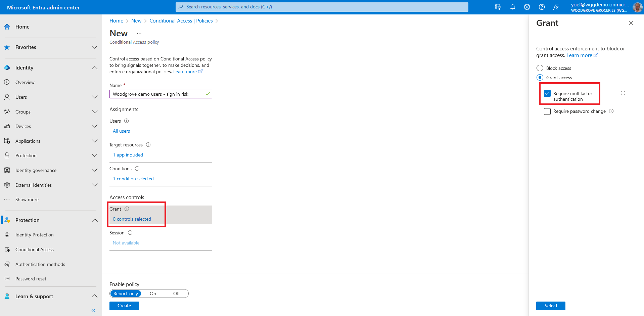Click the user account avatar picture
The width and height of the screenshot is (644, 316).
[x=637, y=7]
